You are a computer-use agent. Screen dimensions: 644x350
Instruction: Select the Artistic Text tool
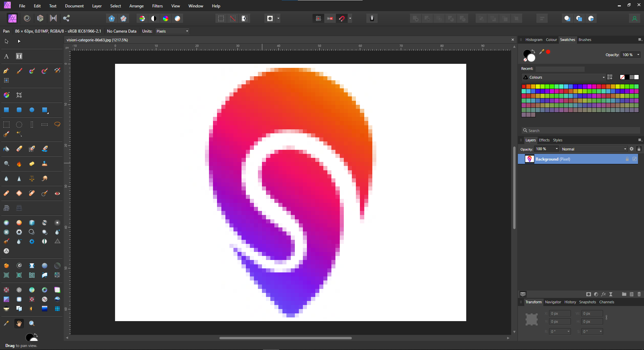click(x=6, y=56)
